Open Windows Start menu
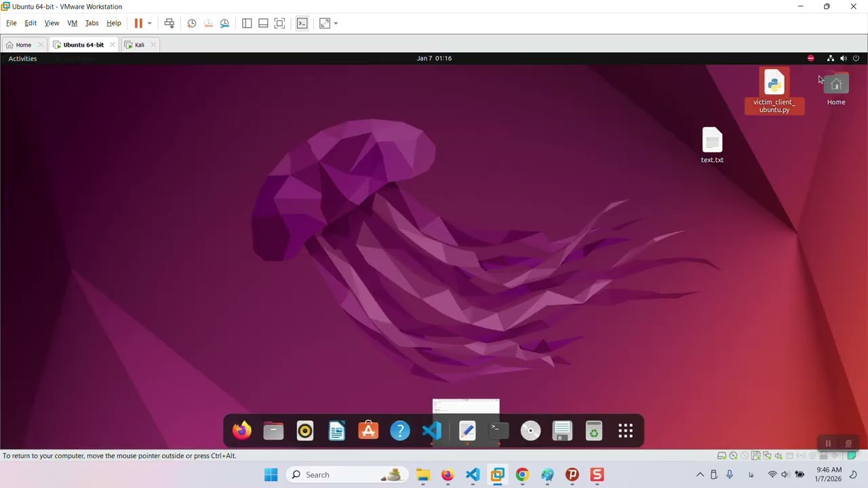 coord(271,474)
